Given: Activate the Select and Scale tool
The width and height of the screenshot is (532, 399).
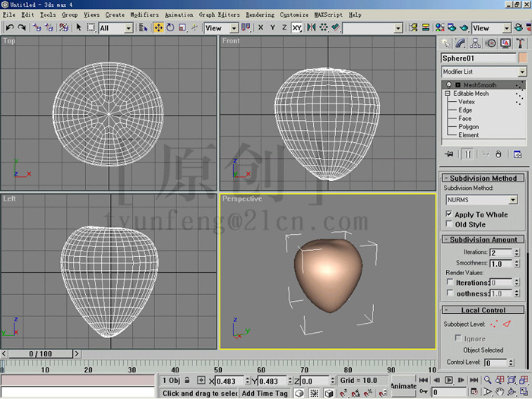Looking at the screenshot, I should [x=182, y=27].
